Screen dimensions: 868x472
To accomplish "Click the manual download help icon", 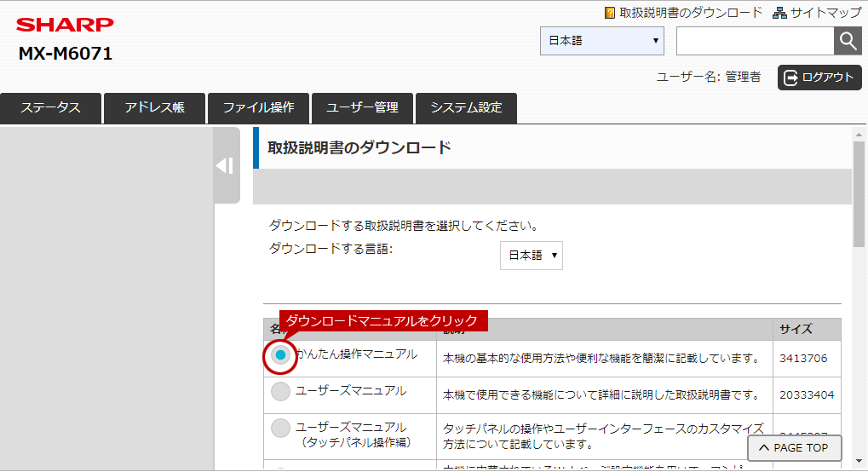I will click(x=610, y=13).
